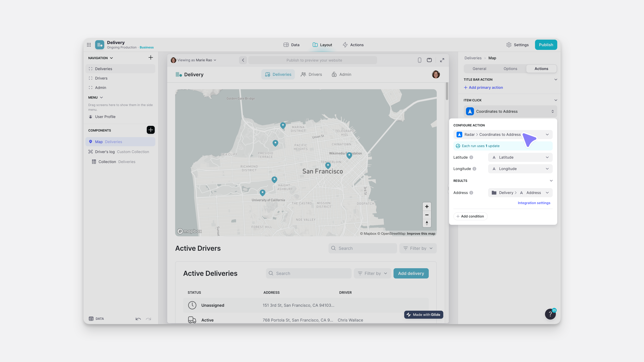Switch preview to phone view
The height and width of the screenshot is (362, 644).
[x=419, y=60]
